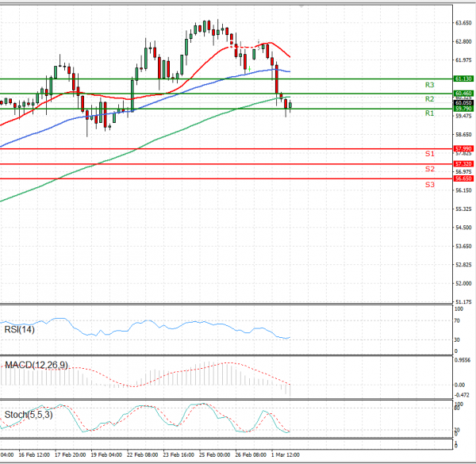This screenshot has width=476, height=464.
Task: Click the MACD axis value -0.472
Action: 462,395
